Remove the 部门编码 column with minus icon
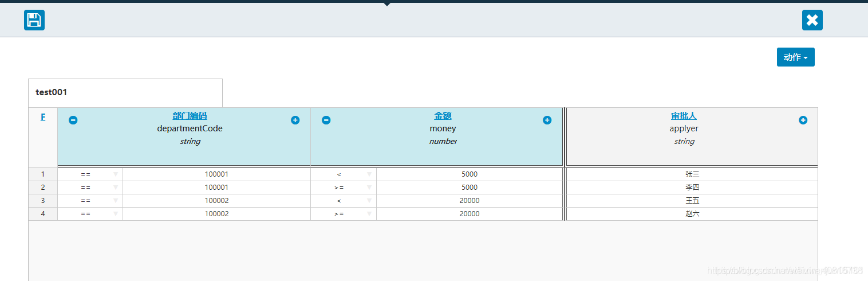This screenshot has width=868, height=281. 73,120
